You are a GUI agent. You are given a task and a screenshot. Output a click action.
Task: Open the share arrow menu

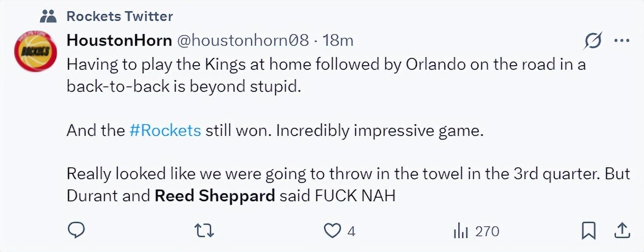(x=621, y=230)
